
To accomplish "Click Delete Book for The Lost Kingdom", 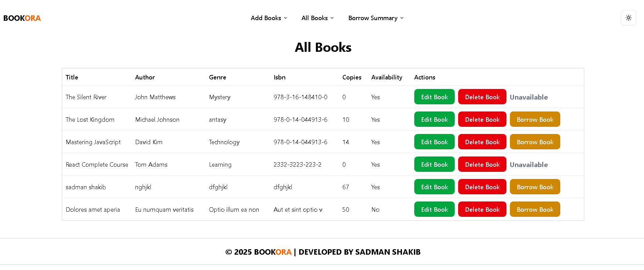I will pos(482,119).
